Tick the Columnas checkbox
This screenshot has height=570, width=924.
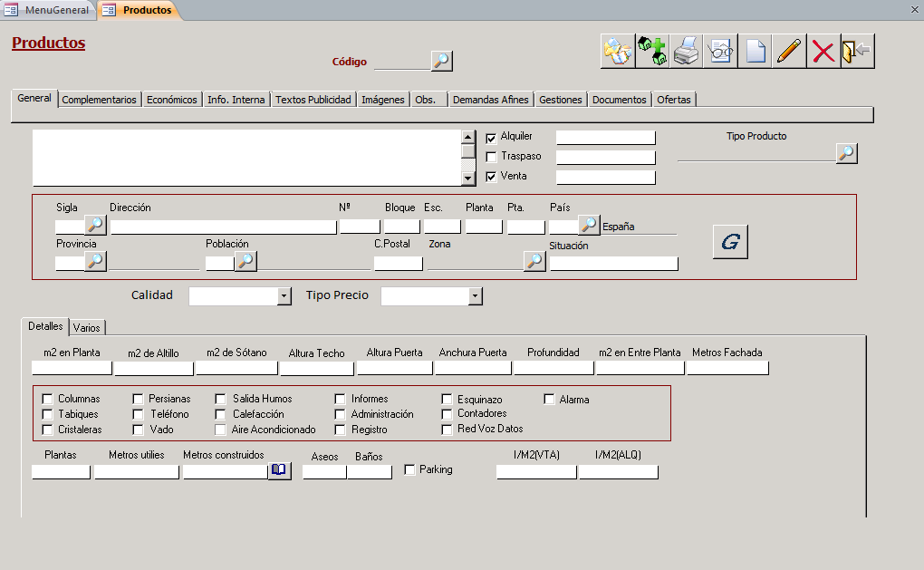(48, 399)
